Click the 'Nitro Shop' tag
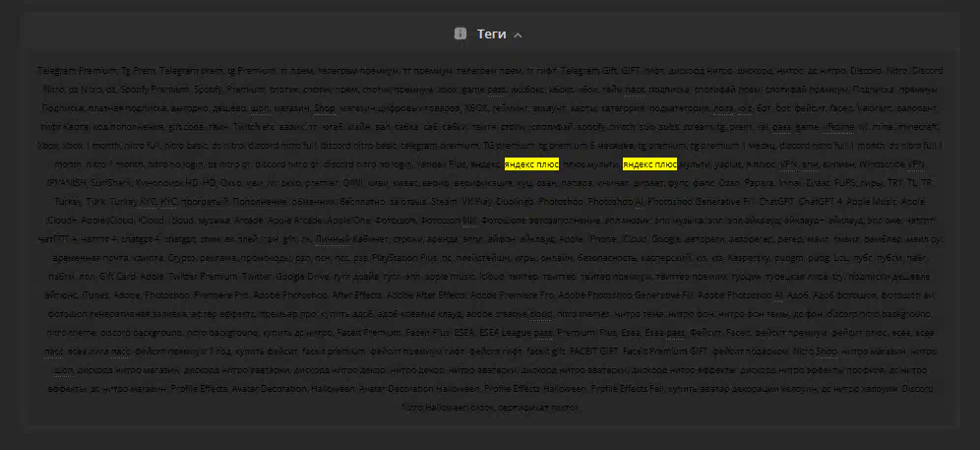Image resolution: width=980 pixels, height=450 pixels. (x=815, y=352)
